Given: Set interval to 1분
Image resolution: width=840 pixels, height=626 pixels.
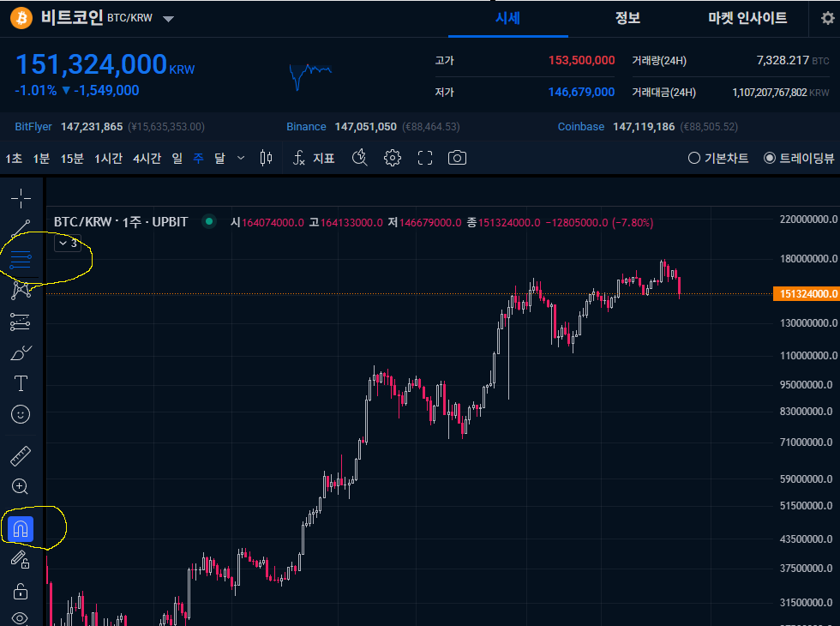Looking at the screenshot, I should (41, 158).
